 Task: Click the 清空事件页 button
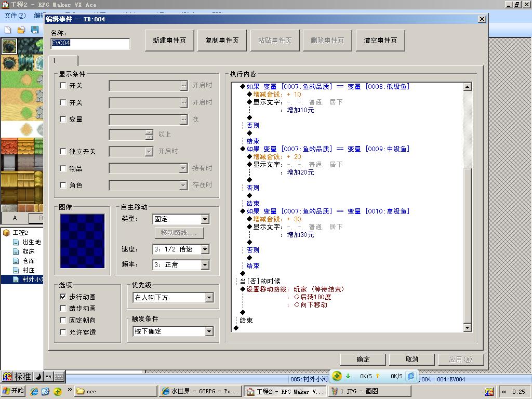(x=380, y=41)
